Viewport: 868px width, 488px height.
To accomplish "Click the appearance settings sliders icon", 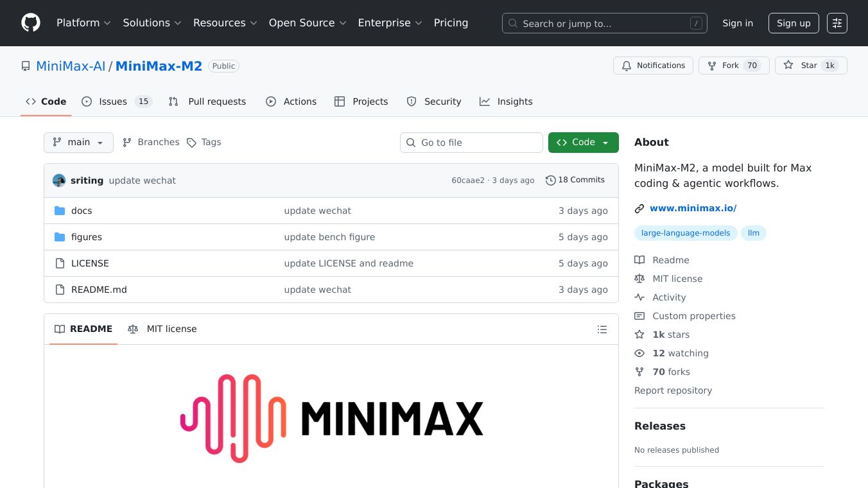I will click(837, 23).
